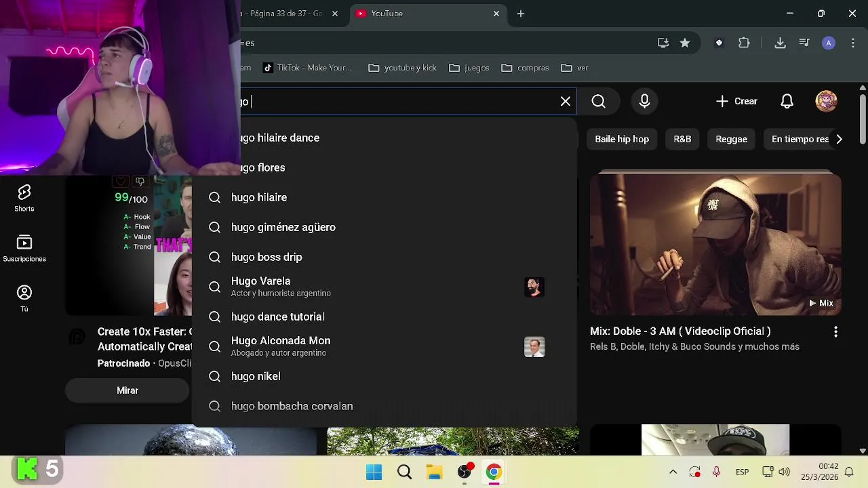This screenshot has width=868, height=488.
Task: Choose suggestion "hugo dance tutorial"
Action: click(x=384, y=317)
